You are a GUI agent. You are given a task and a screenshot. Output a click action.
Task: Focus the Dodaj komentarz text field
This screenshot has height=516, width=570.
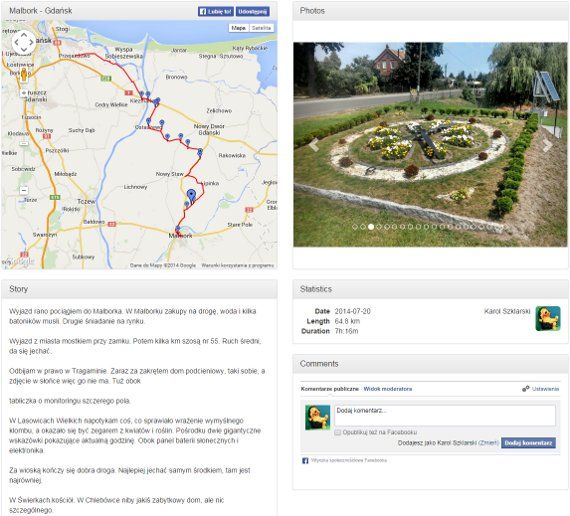click(445, 415)
